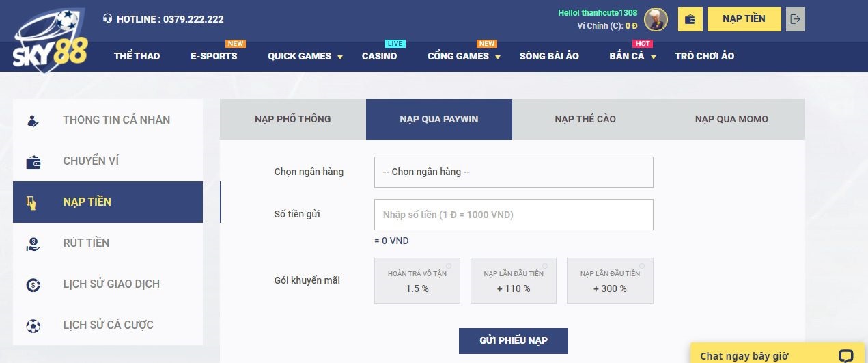Click the Số tiền gửi amount field
The height and width of the screenshot is (363, 868).
point(514,215)
